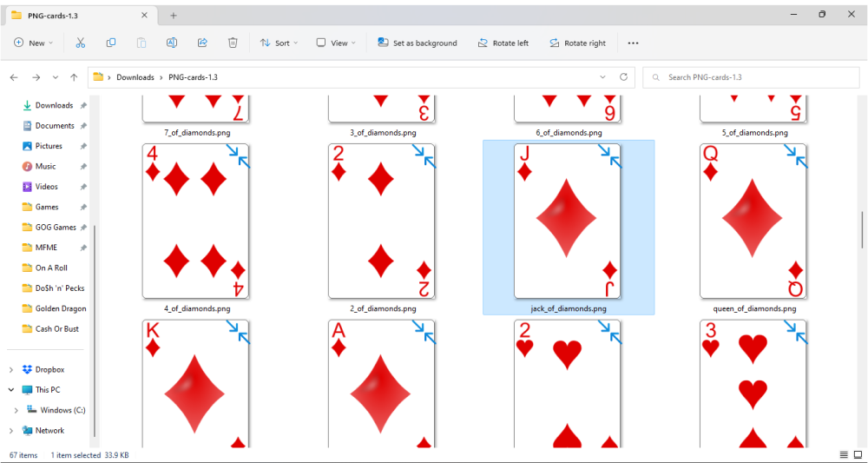Viewport: 868px width, 463px height.
Task: Open Pictures in the sidebar
Action: point(49,146)
